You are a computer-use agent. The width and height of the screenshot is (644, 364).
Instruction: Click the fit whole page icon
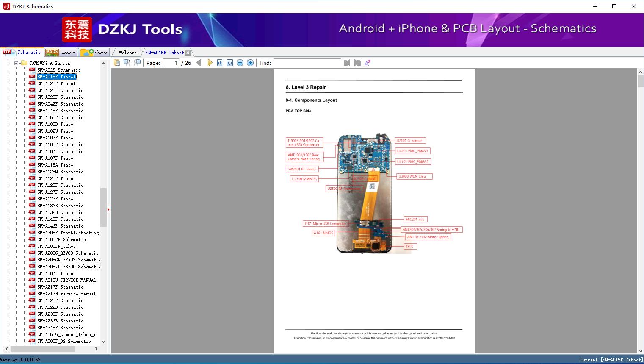(230, 63)
